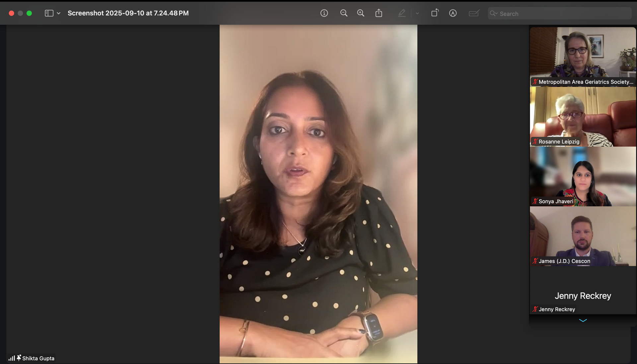
Task: Click the muted mic icon for Metropolitan Area Geriatrics Society
Action: tap(535, 82)
